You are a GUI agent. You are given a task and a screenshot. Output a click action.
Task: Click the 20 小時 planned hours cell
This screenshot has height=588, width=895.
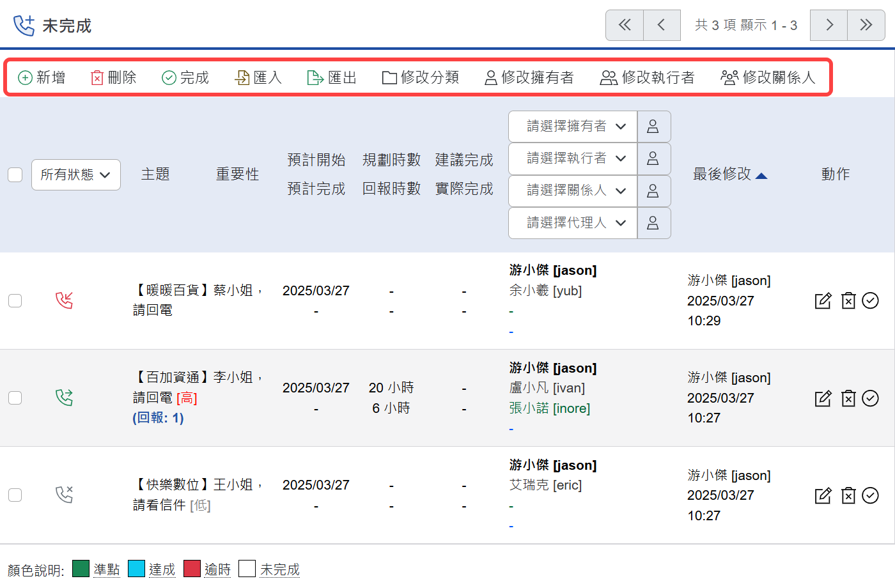[x=391, y=388]
